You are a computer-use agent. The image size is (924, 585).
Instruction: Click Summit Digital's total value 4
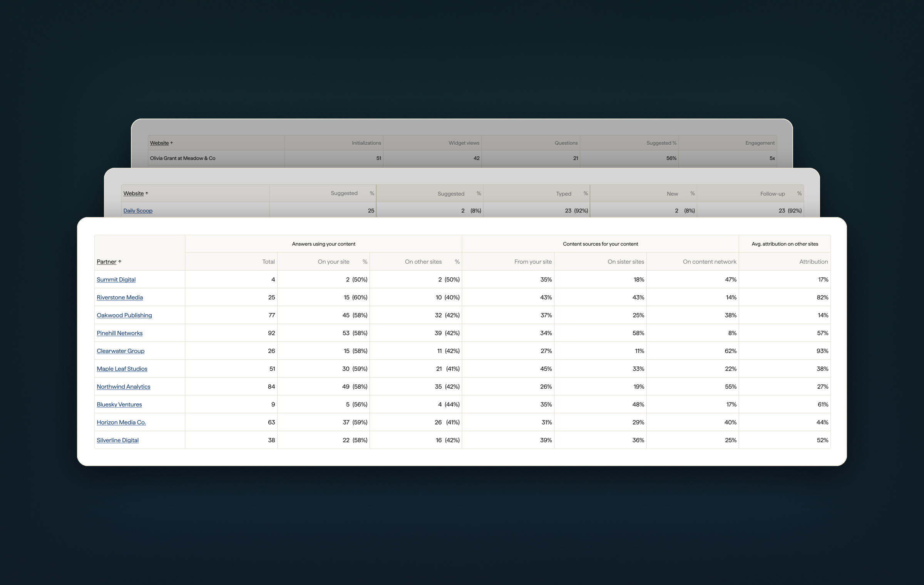(273, 279)
